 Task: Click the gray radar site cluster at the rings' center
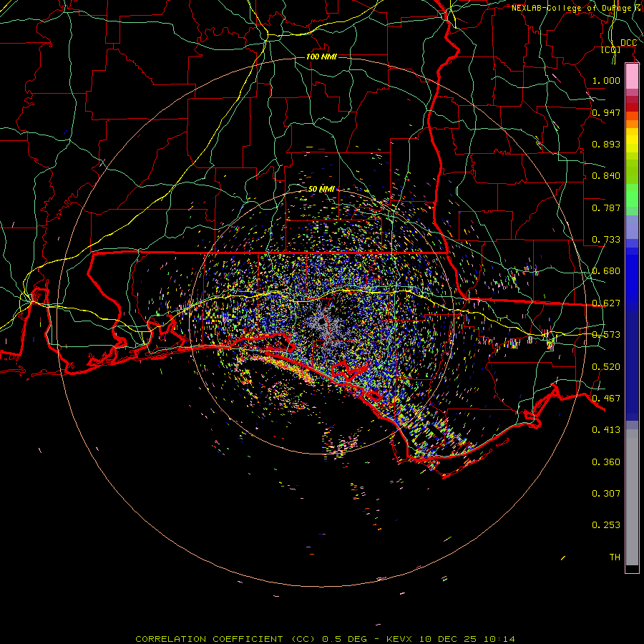[323, 323]
